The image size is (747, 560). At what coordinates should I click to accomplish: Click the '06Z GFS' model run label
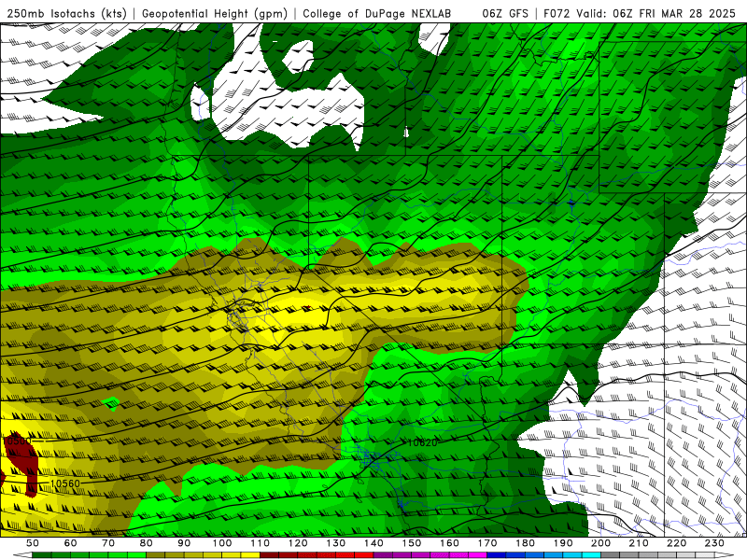[505, 14]
